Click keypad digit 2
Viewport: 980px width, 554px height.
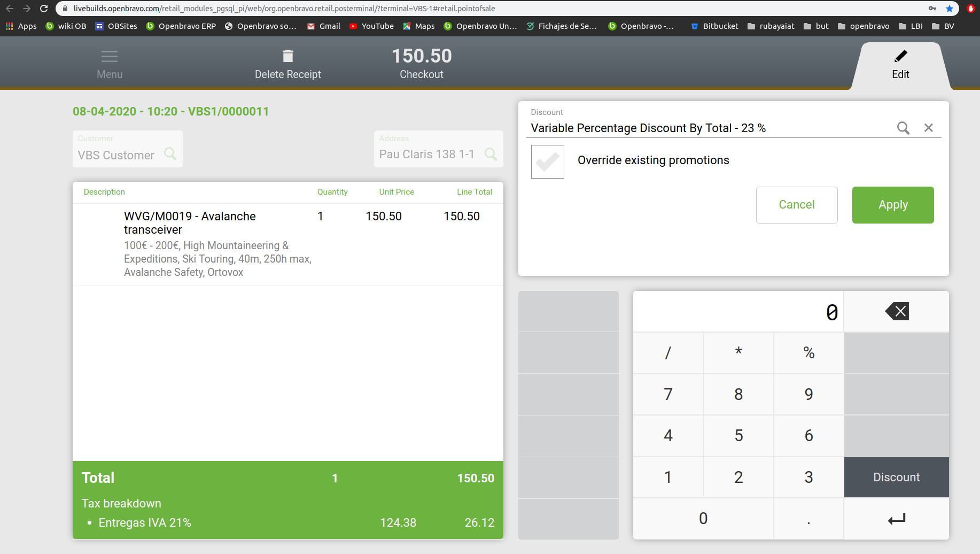pyautogui.click(x=738, y=477)
